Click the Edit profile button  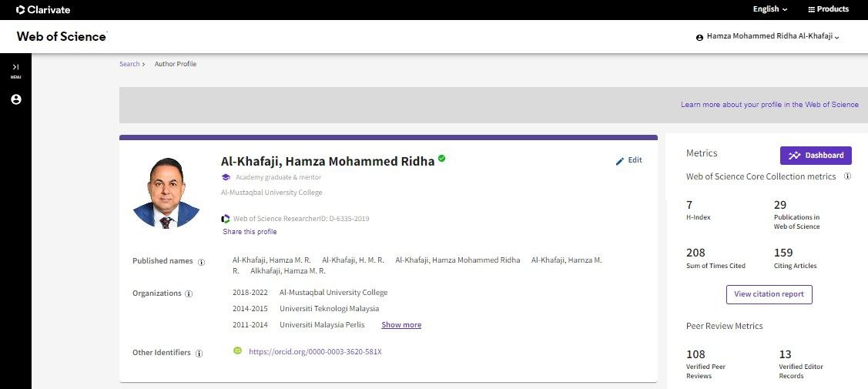click(x=628, y=160)
